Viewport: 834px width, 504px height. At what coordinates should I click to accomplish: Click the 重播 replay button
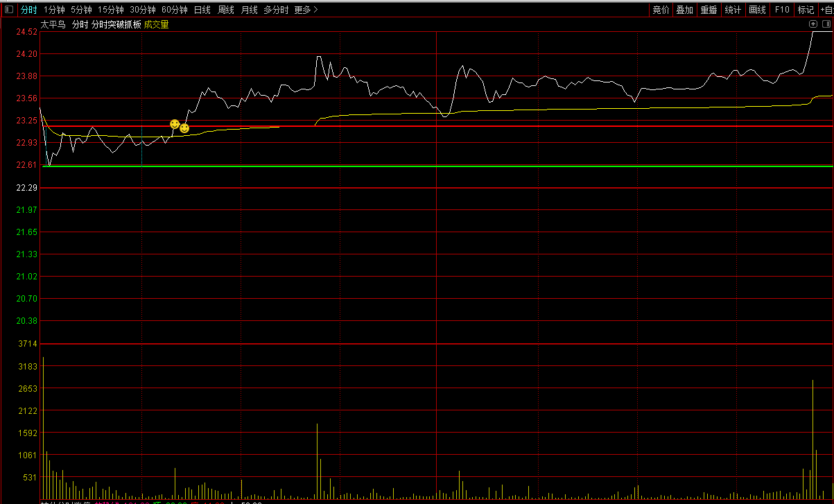pyautogui.click(x=709, y=10)
